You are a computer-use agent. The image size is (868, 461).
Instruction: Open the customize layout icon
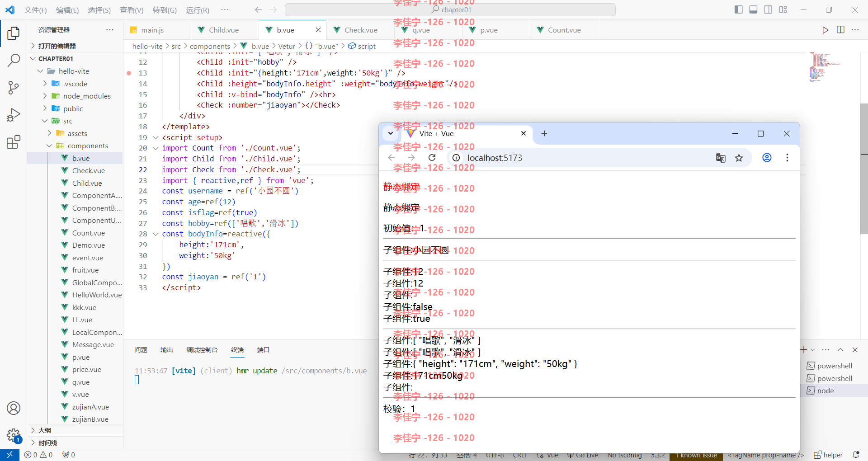point(783,9)
